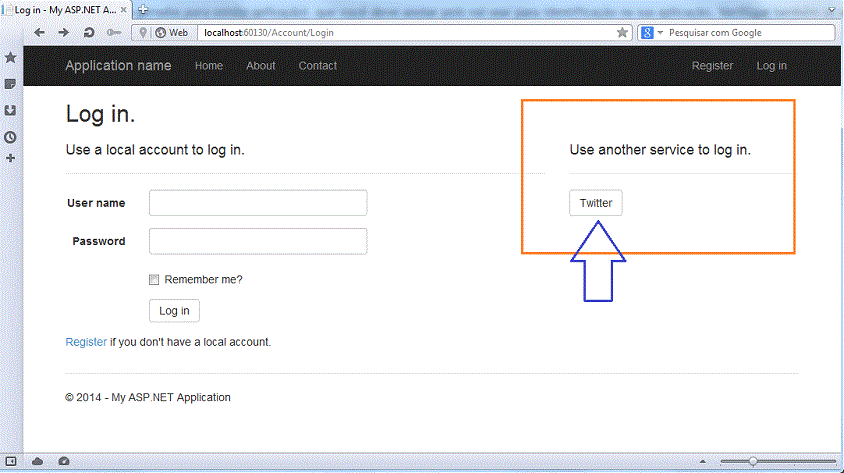Open the Contact nav item

click(x=318, y=66)
